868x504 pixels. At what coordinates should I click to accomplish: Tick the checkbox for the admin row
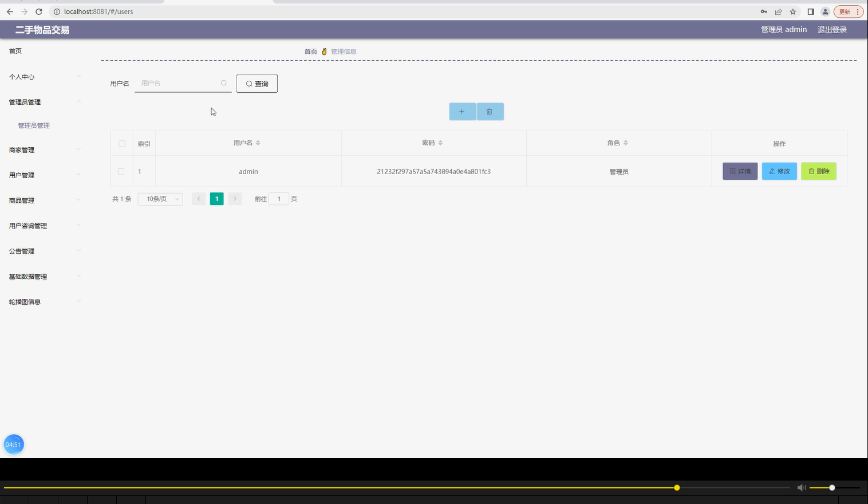(x=121, y=171)
